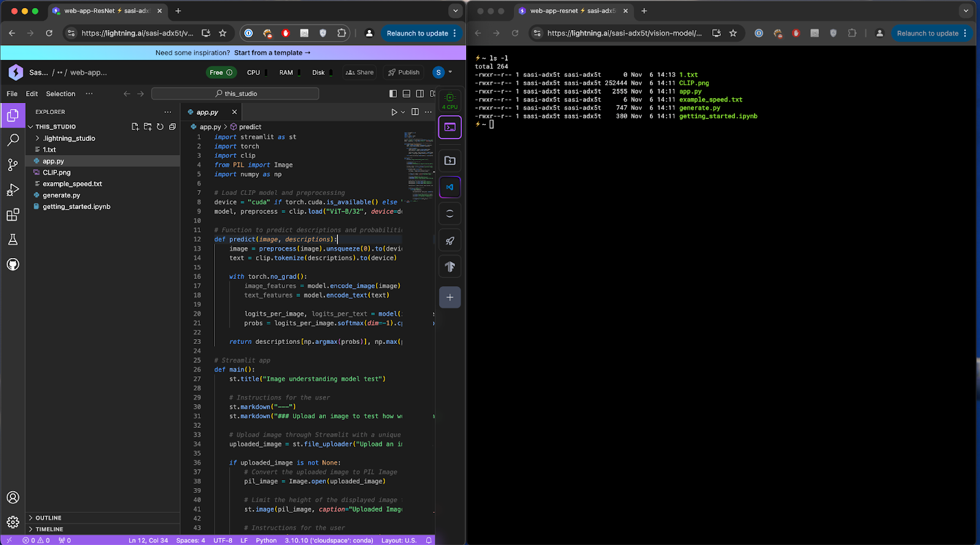The image size is (980, 545).
Task: Click the New File icon in Explorer
Action: point(135,127)
